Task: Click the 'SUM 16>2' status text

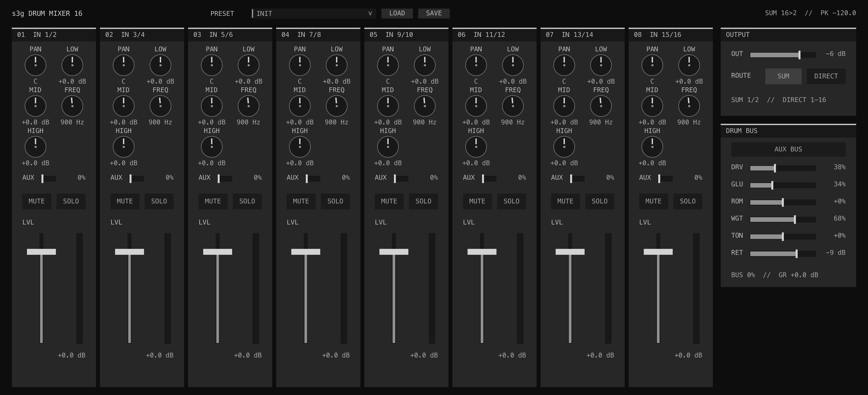Action: tap(781, 13)
